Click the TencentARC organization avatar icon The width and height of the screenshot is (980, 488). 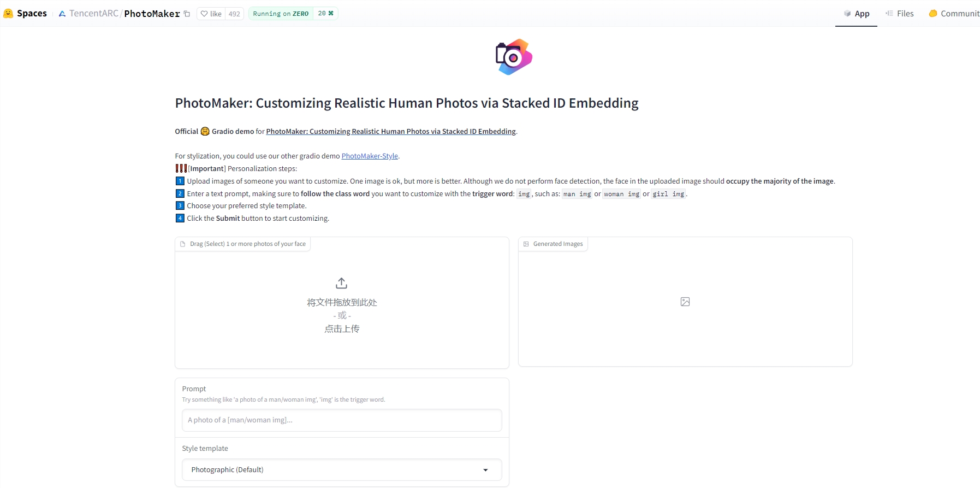tap(61, 13)
